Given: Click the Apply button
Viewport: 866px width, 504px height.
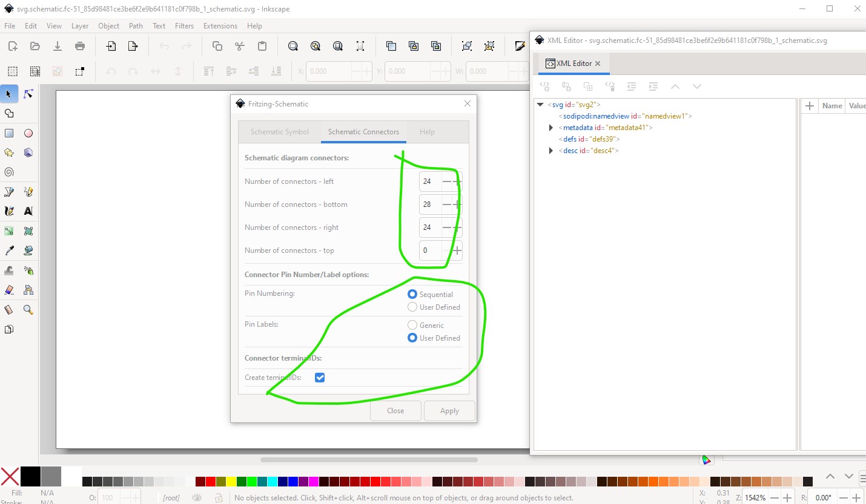Looking at the screenshot, I should tap(449, 411).
